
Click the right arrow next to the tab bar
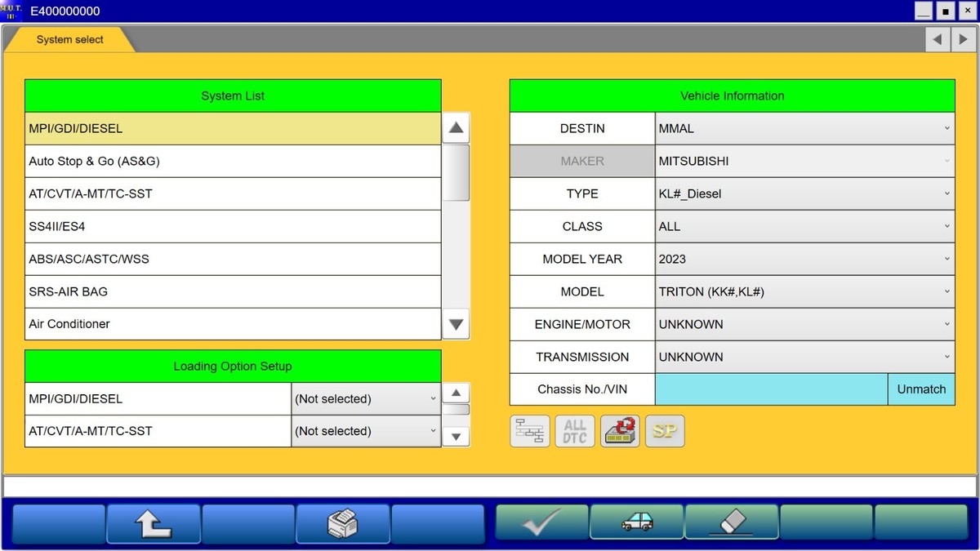coord(964,39)
